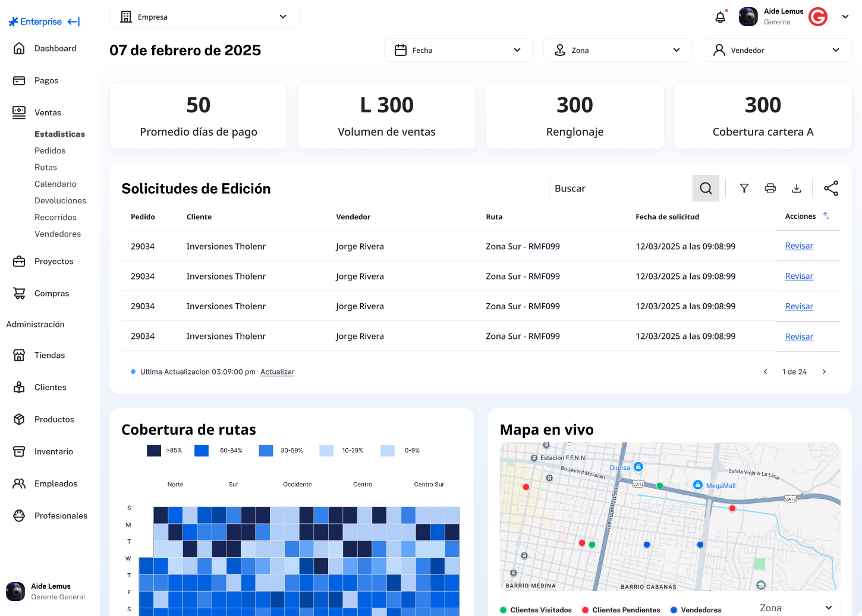Click the search magnifier button
The height and width of the screenshot is (616, 862).
point(706,188)
